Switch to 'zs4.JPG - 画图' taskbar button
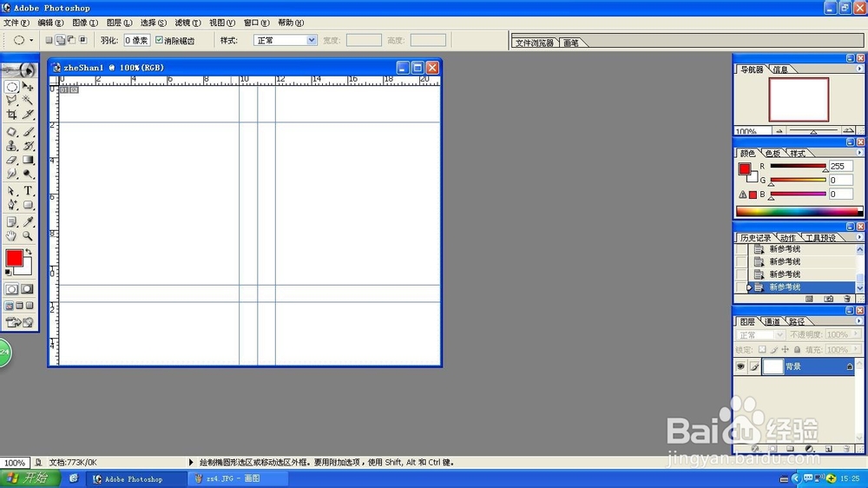The width and height of the screenshot is (868, 488). pos(238,478)
